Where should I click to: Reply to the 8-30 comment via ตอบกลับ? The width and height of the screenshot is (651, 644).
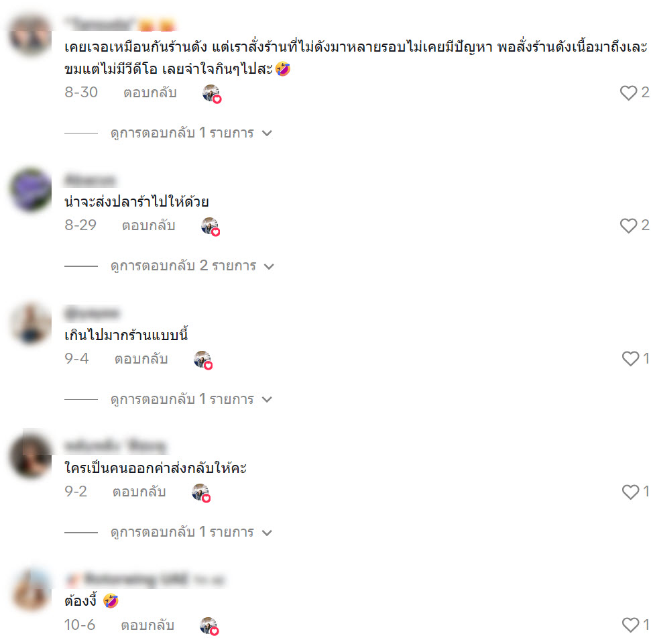click(150, 93)
